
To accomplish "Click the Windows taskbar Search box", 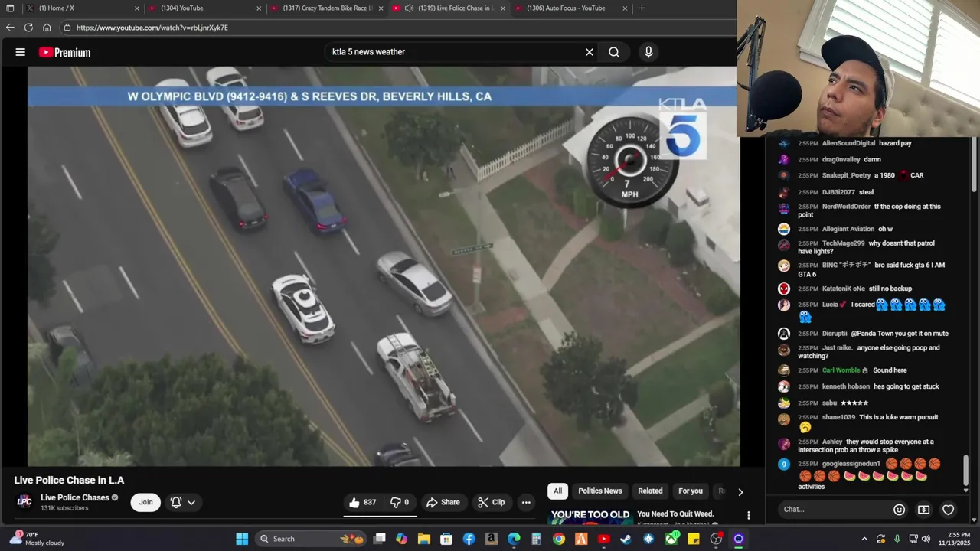I will tap(310, 539).
